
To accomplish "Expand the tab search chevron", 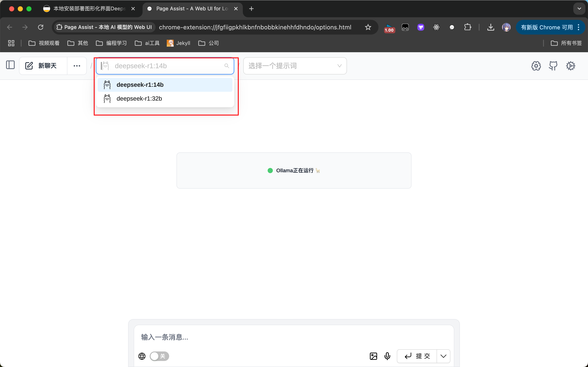I will tap(579, 9).
